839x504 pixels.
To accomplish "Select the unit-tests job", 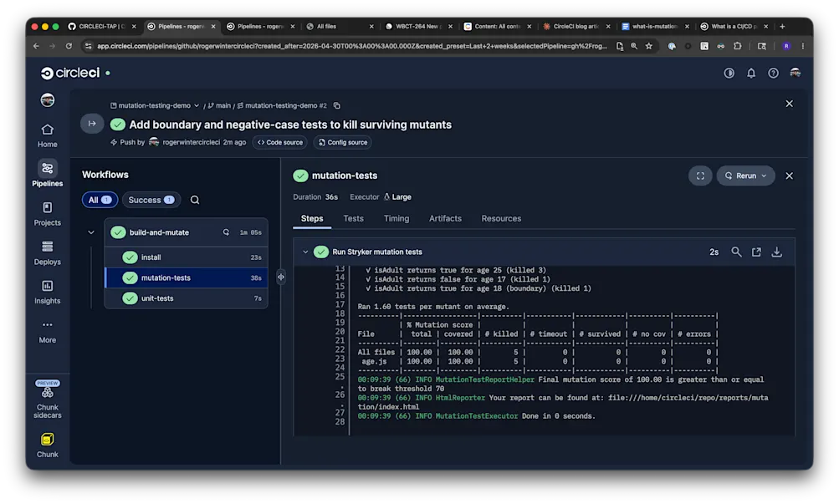I will click(x=187, y=298).
